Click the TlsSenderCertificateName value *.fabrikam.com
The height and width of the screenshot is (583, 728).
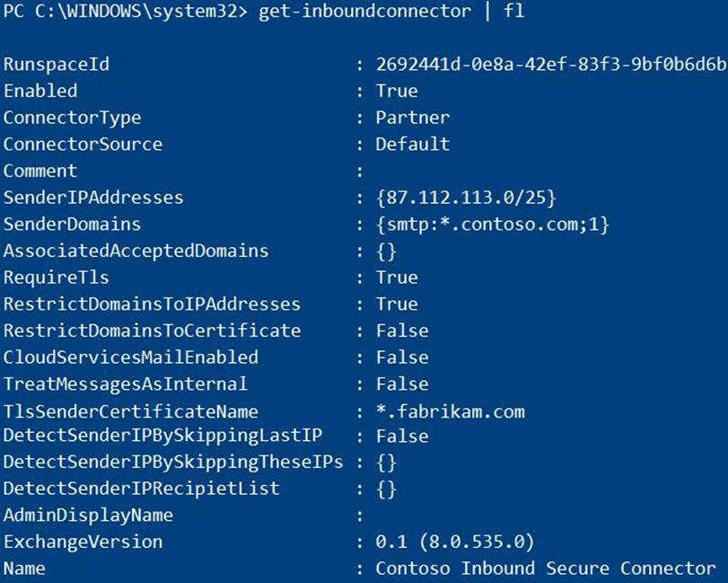point(450,411)
